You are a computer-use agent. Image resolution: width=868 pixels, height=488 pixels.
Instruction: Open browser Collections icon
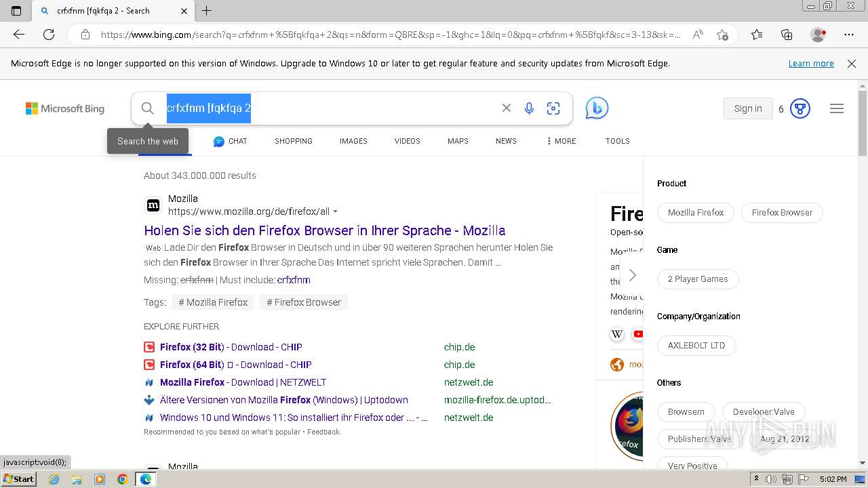click(x=787, y=35)
